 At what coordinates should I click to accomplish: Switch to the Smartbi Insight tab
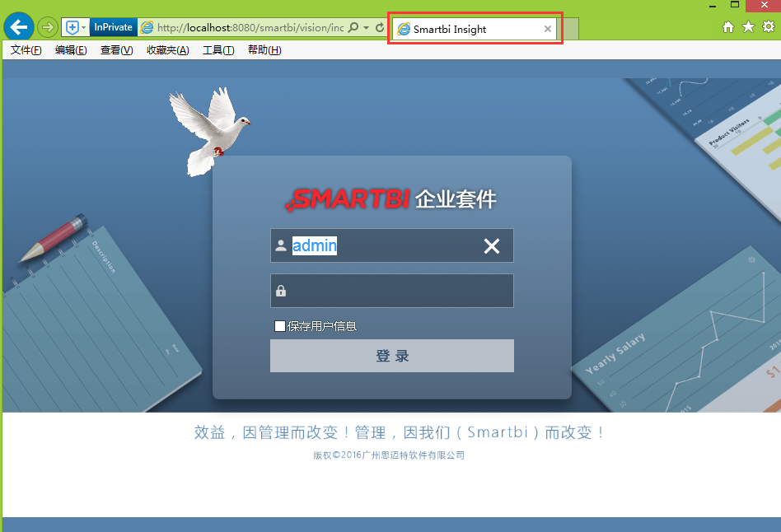475,29
